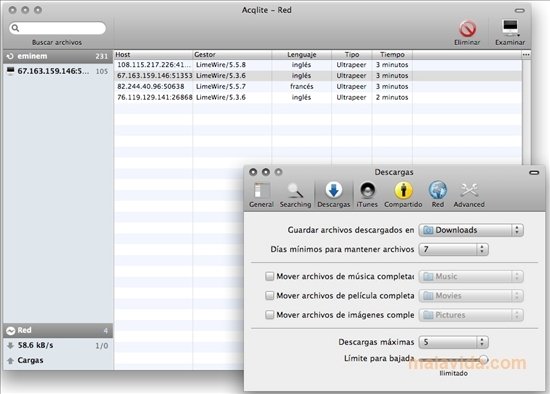Click the upload arrow icon beside Cargas
550x394 pixels.
11,361
